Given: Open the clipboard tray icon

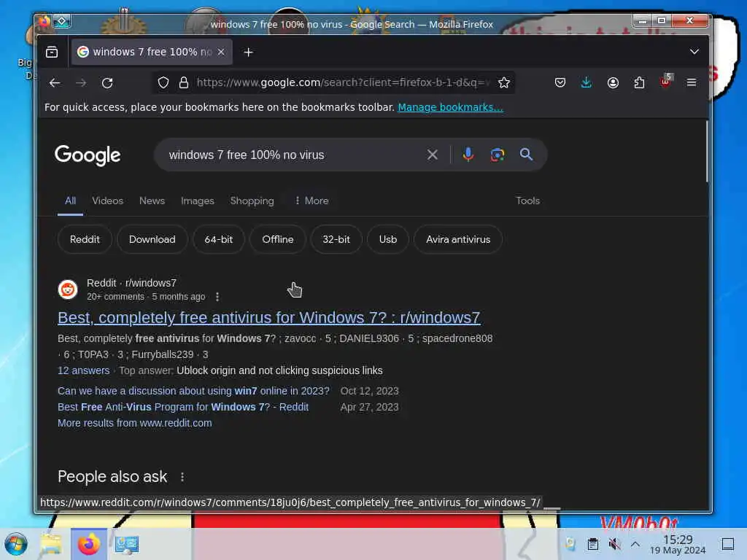Looking at the screenshot, I should point(592,544).
